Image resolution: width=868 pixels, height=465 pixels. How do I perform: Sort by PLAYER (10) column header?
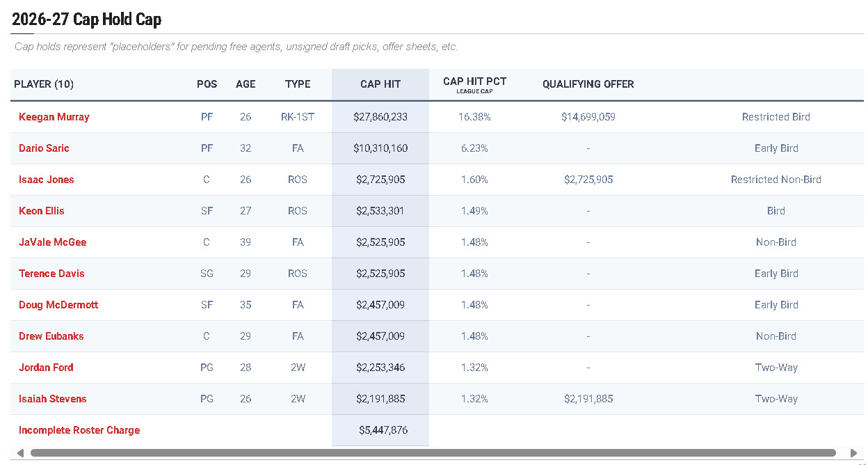44,84
